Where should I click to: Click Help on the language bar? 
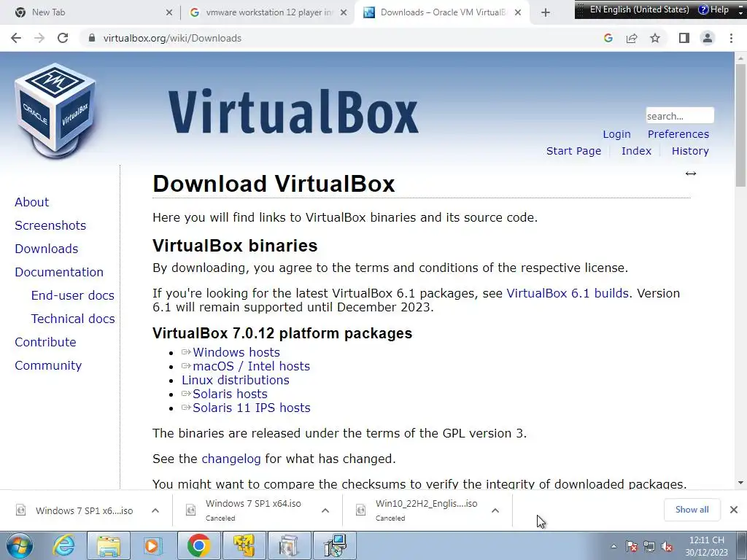tap(714, 9)
